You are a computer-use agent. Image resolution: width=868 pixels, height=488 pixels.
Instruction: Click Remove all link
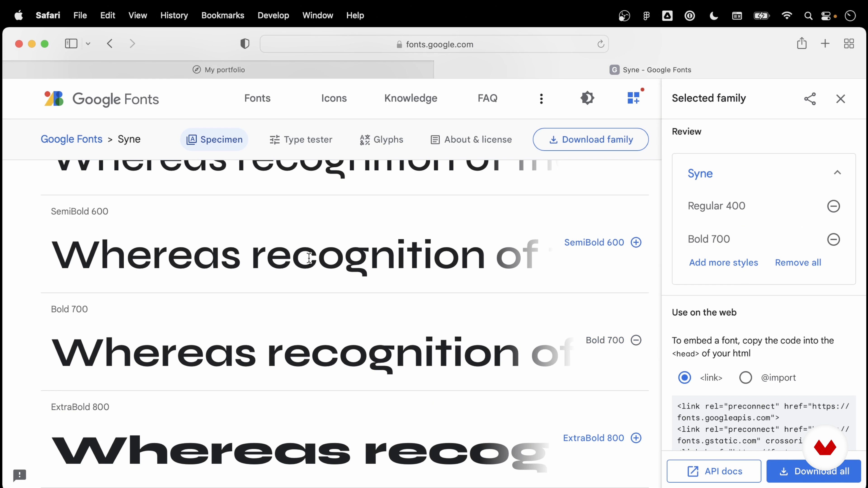(x=798, y=262)
